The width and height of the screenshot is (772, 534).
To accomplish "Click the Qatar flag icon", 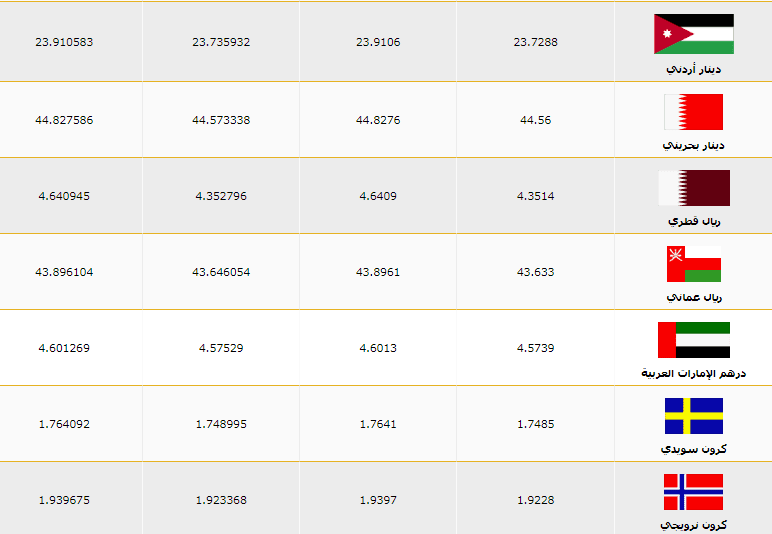I will pyautogui.click(x=694, y=188).
